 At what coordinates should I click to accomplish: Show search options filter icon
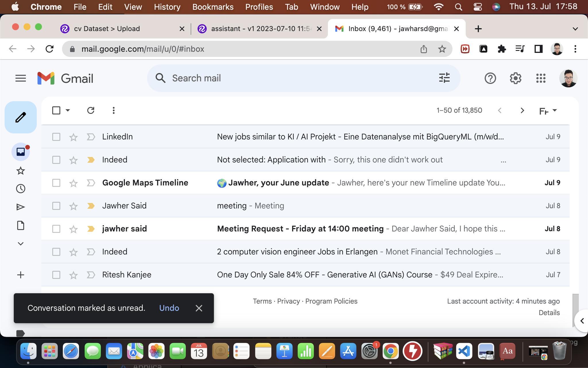tap(444, 78)
